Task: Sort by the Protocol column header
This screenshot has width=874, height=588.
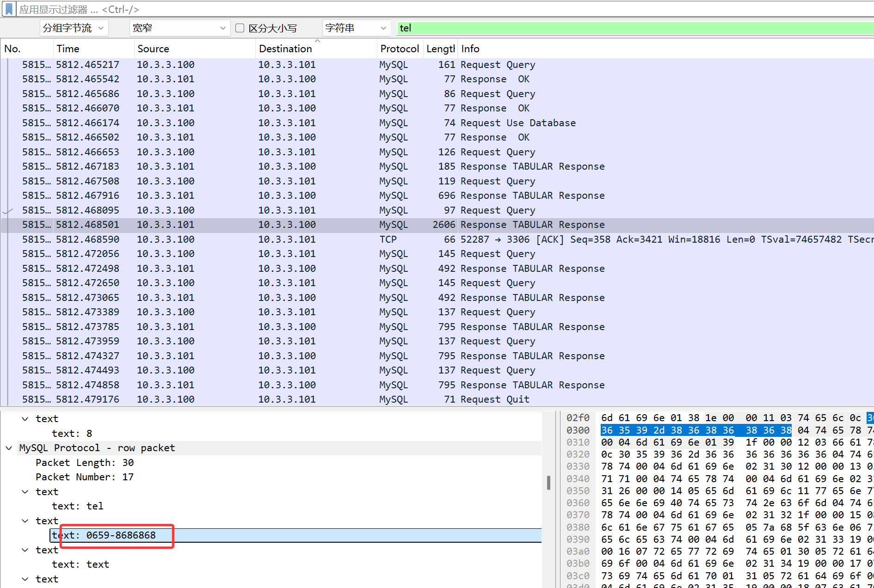Action: coord(400,49)
